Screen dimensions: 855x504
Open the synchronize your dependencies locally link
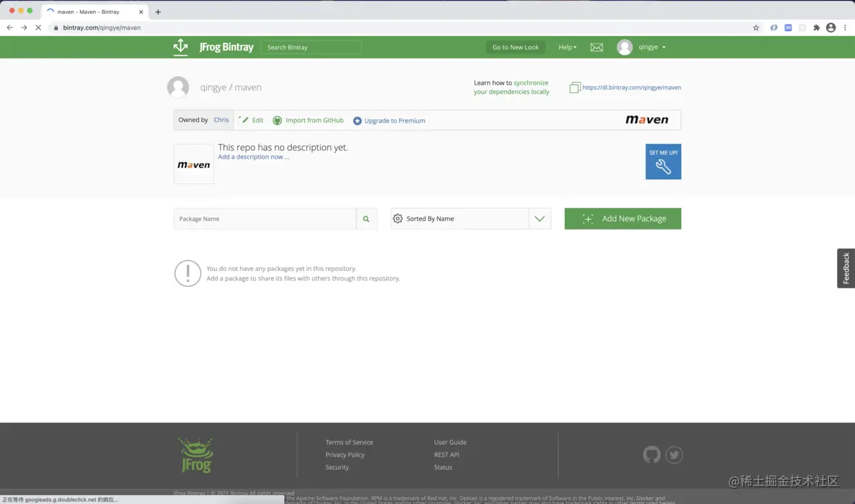point(512,88)
